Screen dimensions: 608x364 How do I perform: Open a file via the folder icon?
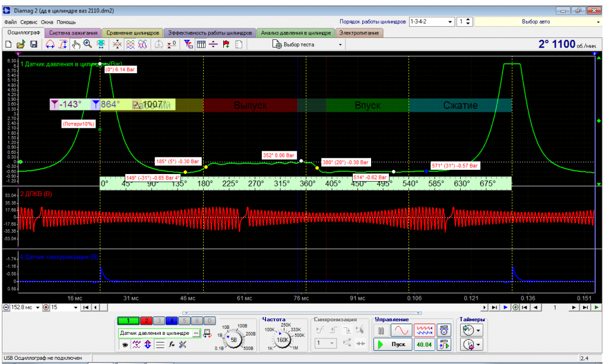[21, 45]
